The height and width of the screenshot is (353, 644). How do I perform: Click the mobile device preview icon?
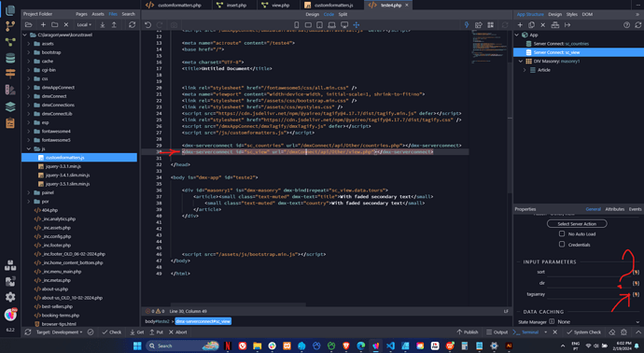297,25
